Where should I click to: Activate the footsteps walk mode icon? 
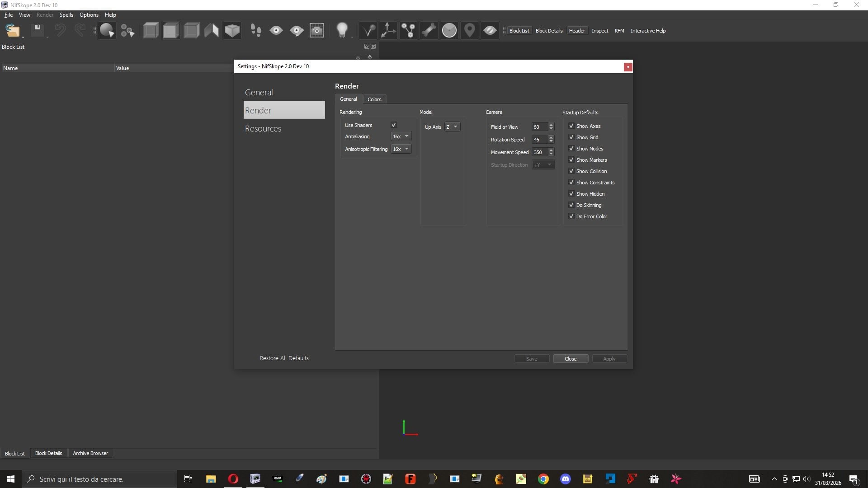tap(256, 31)
